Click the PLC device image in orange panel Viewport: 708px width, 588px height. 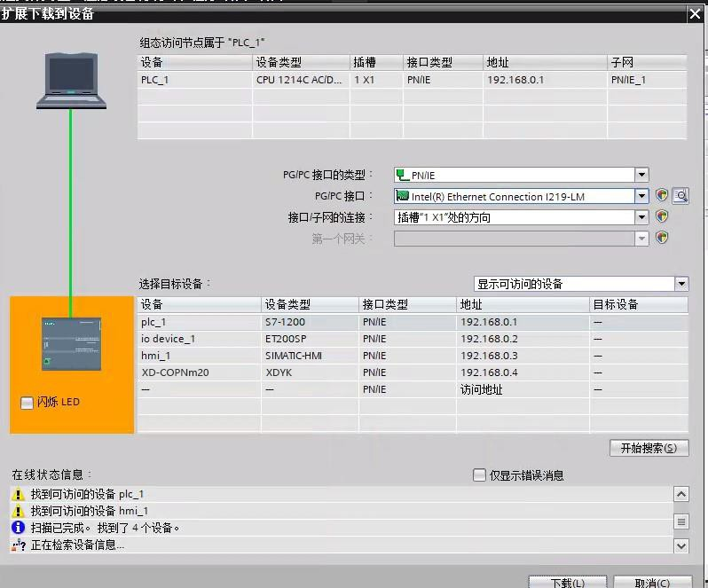[71, 344]
